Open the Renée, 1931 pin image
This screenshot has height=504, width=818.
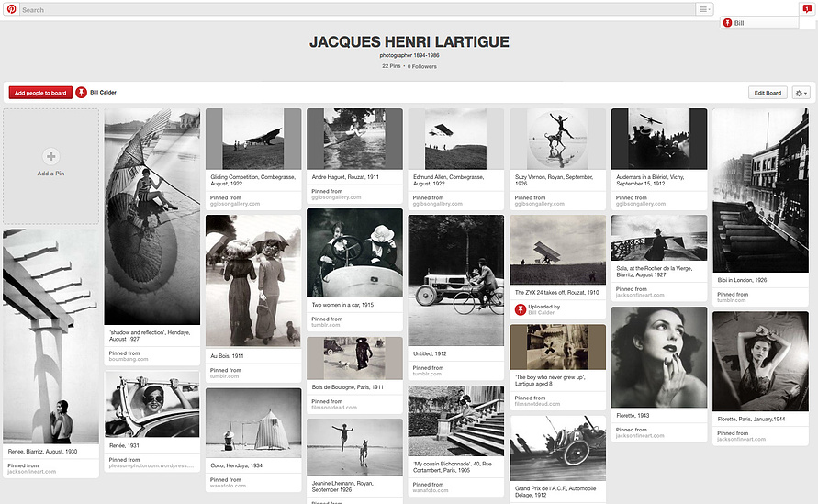tap(151, 404)
